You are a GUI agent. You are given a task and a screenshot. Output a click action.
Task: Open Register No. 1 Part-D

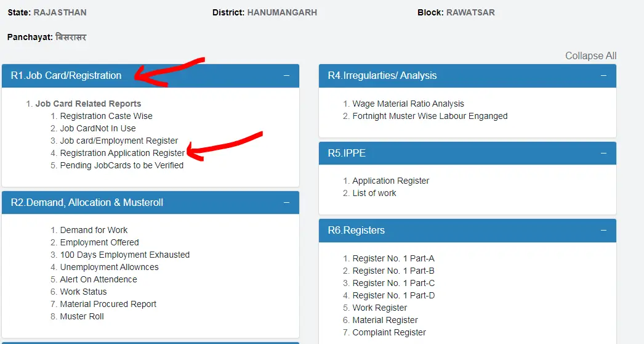[393, 295]
